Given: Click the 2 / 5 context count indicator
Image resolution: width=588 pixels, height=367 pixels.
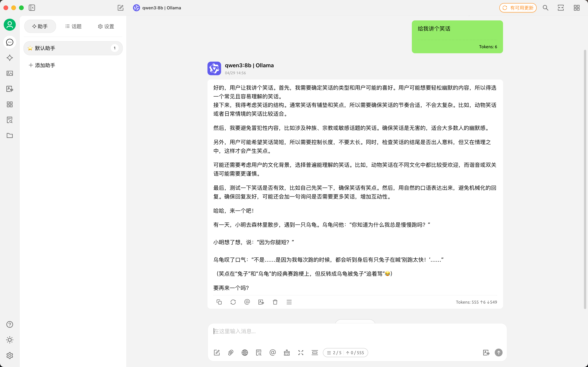Looking at the screenshot, I should click(x=334, y=353).
